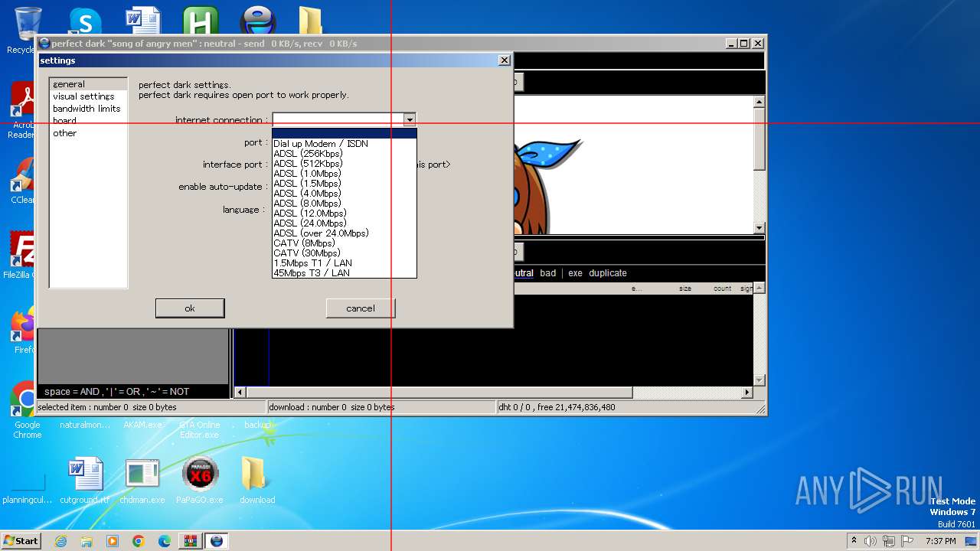Open Skype desktop icon
Screen dimensions: 980x551
[85, 21]
